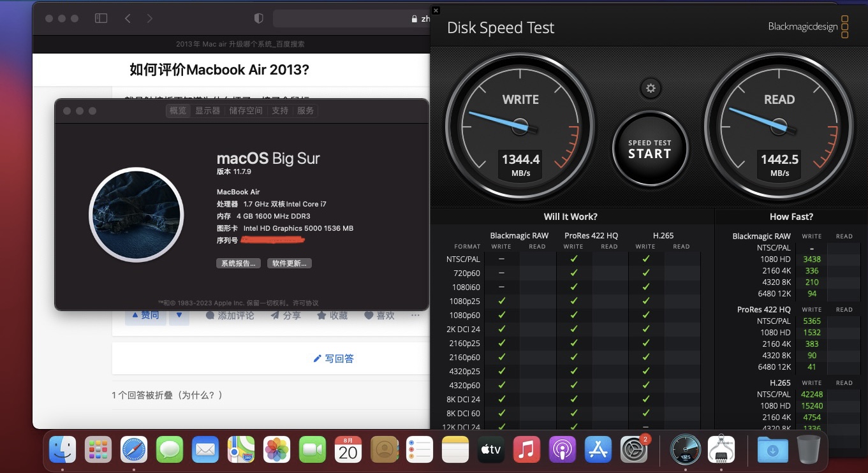Click the WRITE speed value 1344.4 MB/s
868x473 pixels.
coord(521,164)
